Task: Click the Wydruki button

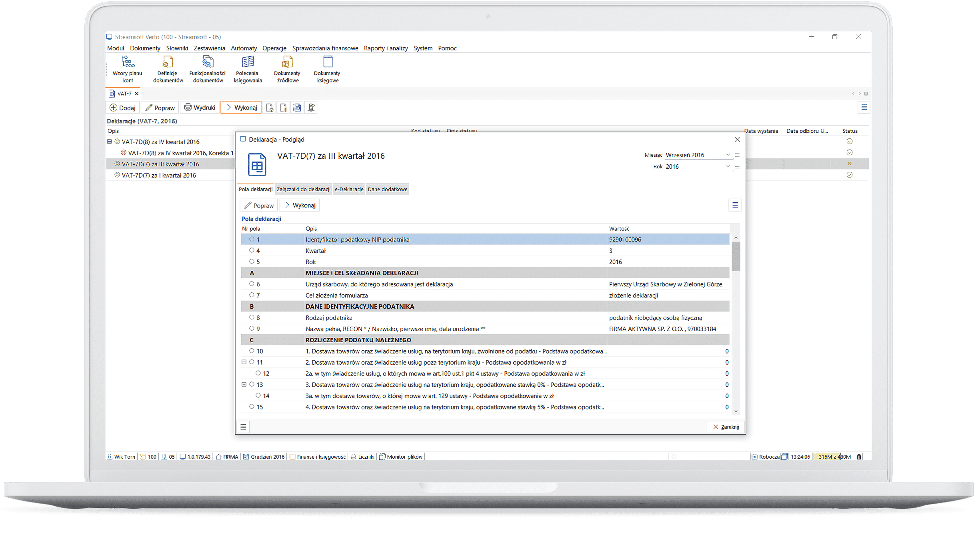Action: tap(200, 108)
